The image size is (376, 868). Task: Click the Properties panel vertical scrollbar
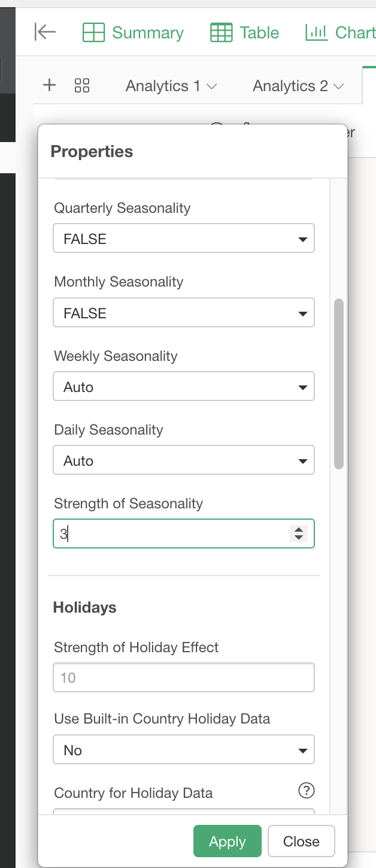click(339, 384)
